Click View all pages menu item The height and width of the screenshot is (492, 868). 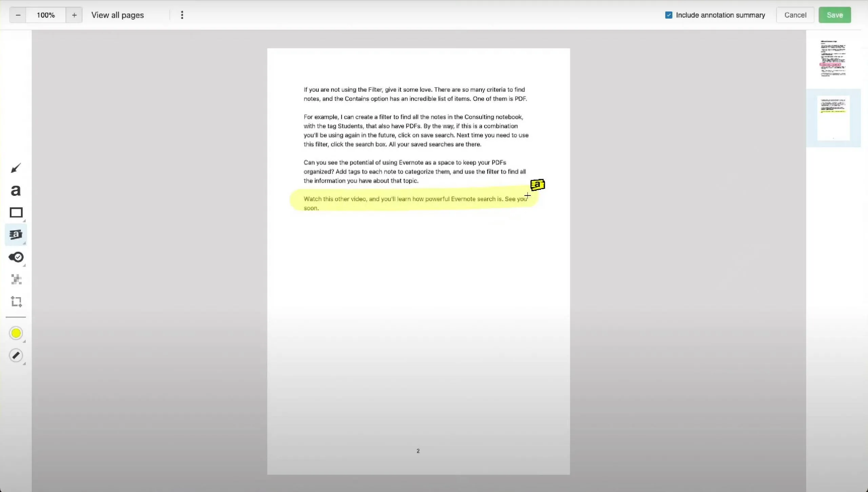117,15
